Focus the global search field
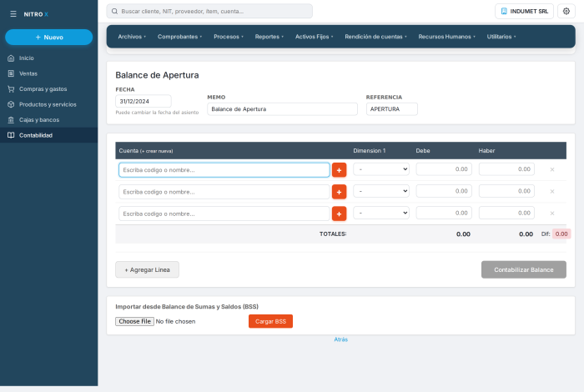584x392 pixels. (x=209, y=11)
